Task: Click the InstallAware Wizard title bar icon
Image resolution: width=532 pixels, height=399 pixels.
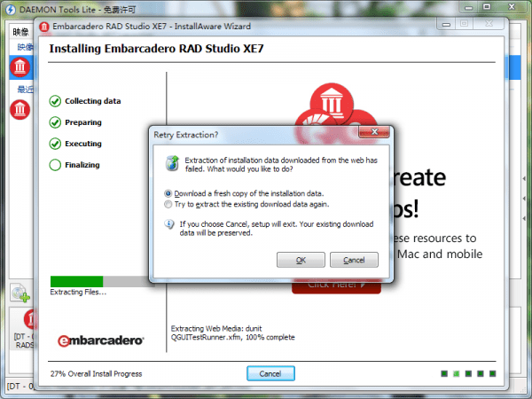Action: click(44, 27)
